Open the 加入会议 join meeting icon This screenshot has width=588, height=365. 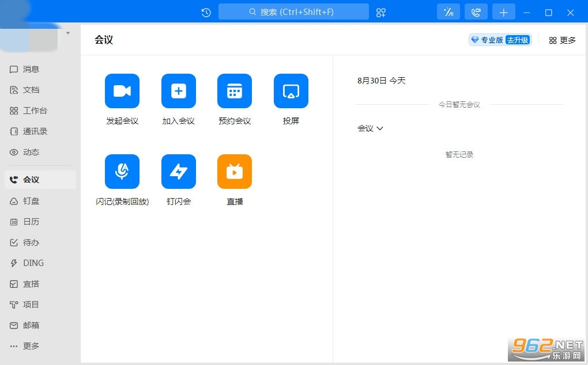coord(179,91)
